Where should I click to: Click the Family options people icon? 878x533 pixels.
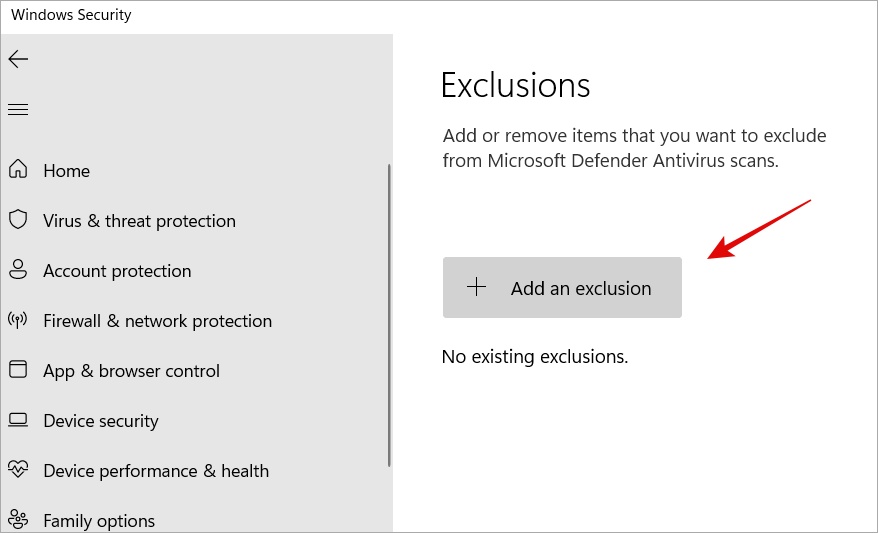point(18,519)
